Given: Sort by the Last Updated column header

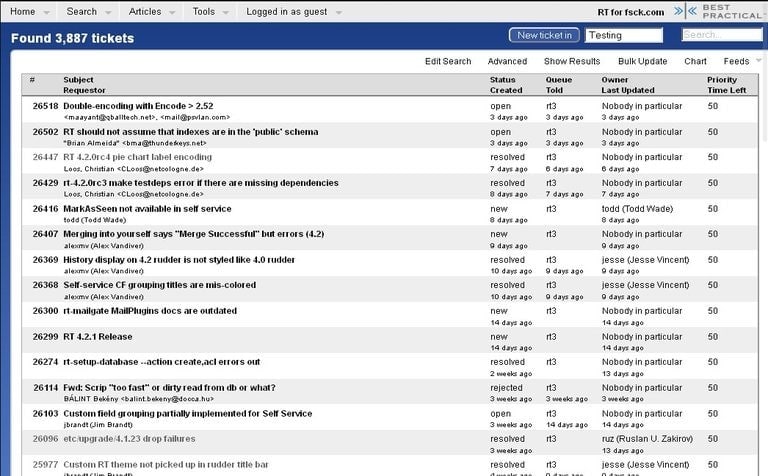Looking at the screenshot, I should pos(628,90).
